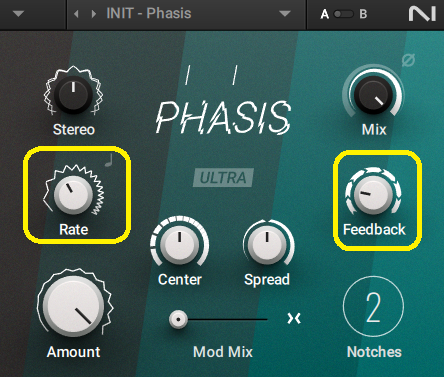
Task: Open the INIT - Phasis preset list
Action: click(149, 14)
